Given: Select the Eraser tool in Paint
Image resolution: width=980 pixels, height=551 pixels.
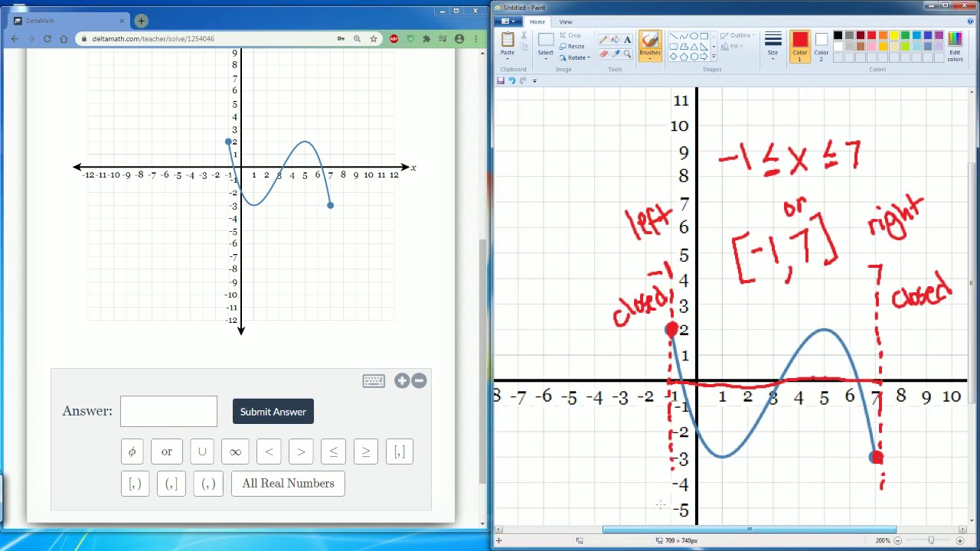Looking at the screenshot, I should (603, 54).
